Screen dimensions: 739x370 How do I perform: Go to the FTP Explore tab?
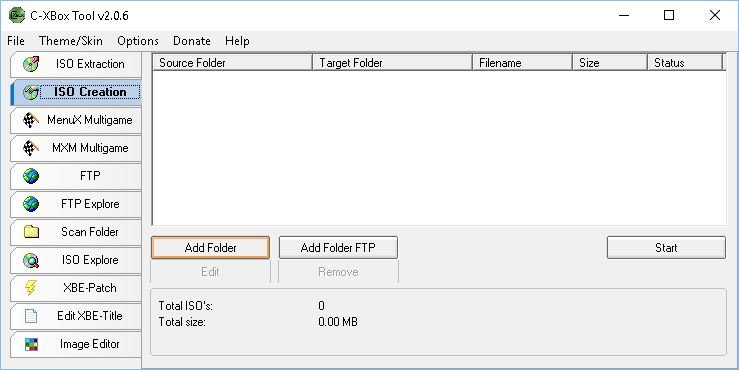[x=76, y=204]
